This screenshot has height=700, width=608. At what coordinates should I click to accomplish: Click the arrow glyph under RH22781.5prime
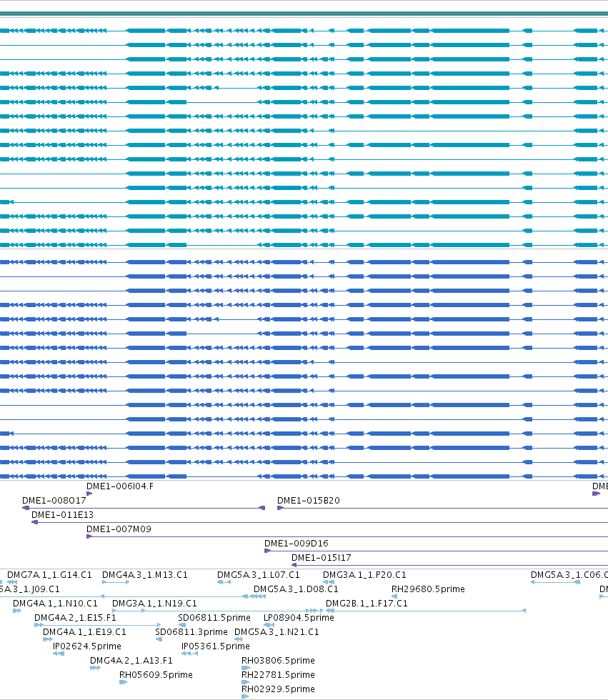246,682
